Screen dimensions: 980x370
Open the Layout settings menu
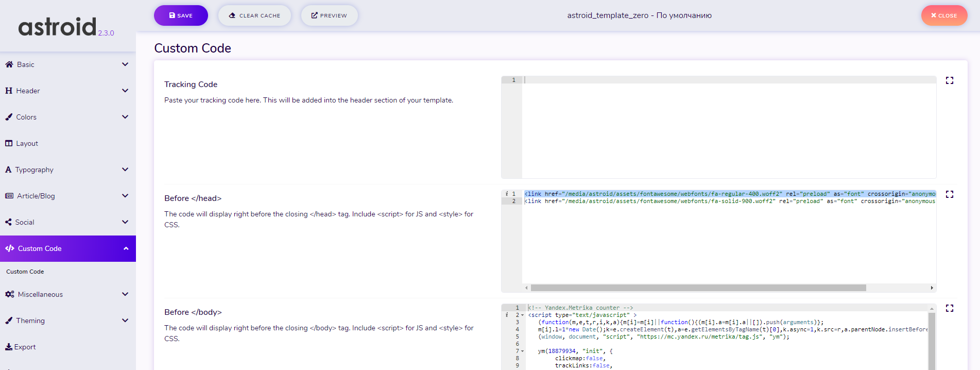coord(68,143)
